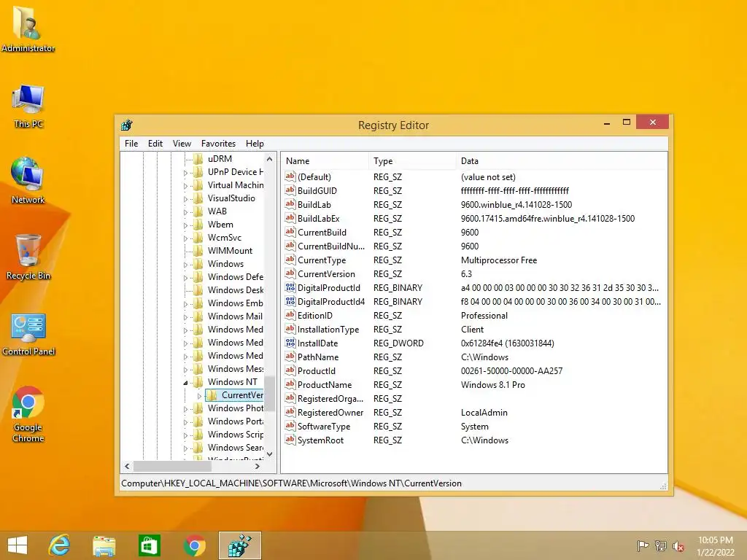Select the SoftwareType value name

point(323,426)
